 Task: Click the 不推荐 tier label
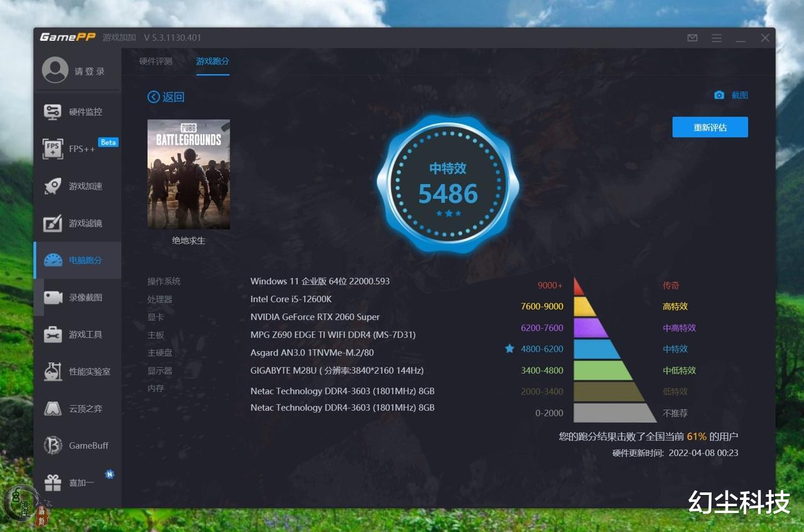[675, 413]
